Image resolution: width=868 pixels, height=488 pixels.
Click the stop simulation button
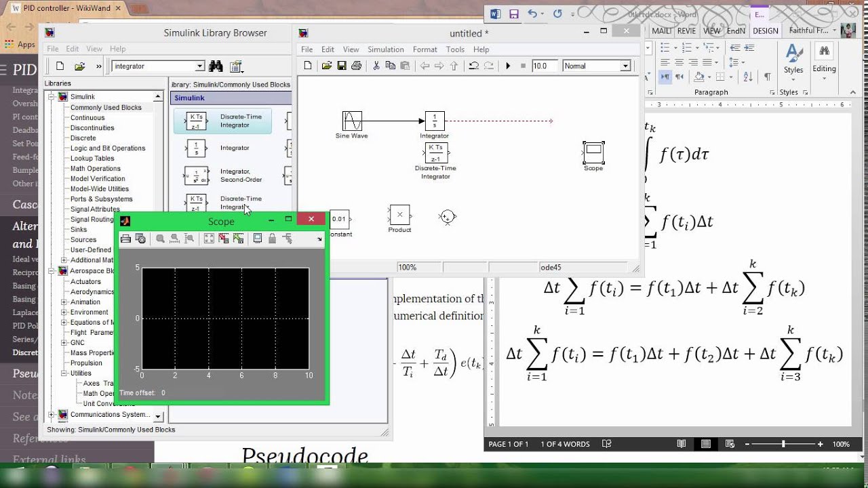pos(523,66)
